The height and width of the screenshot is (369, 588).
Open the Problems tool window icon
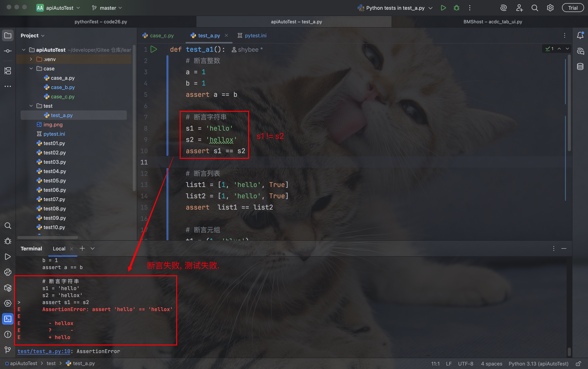pos(8,334)
